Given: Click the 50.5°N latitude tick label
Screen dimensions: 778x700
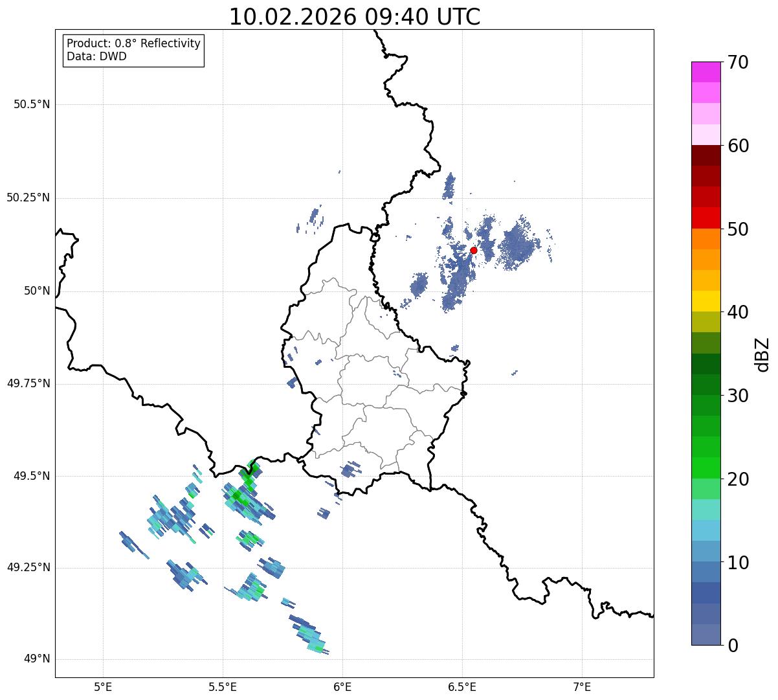Looking at the screenshot, I should tap(32, 104).
